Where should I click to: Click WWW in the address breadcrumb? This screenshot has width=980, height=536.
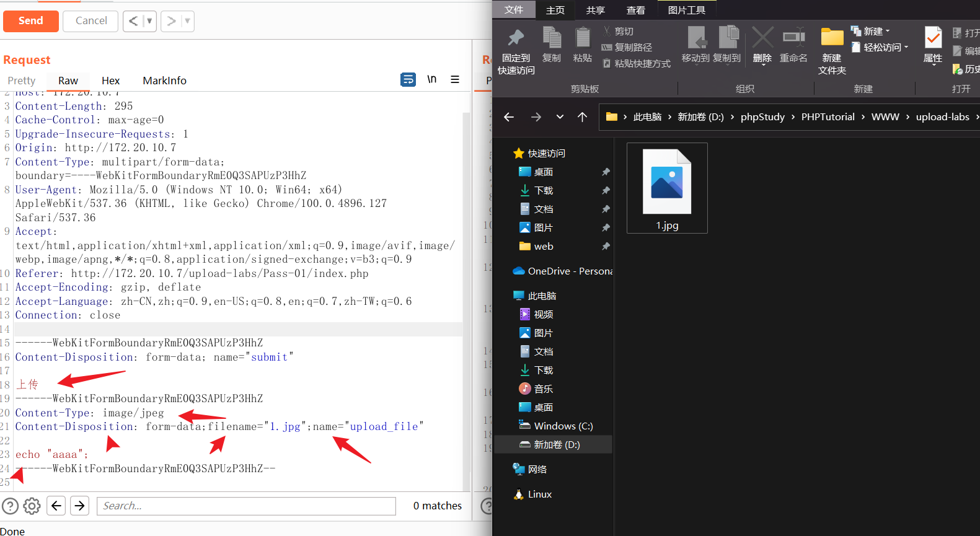pos(885,117)
